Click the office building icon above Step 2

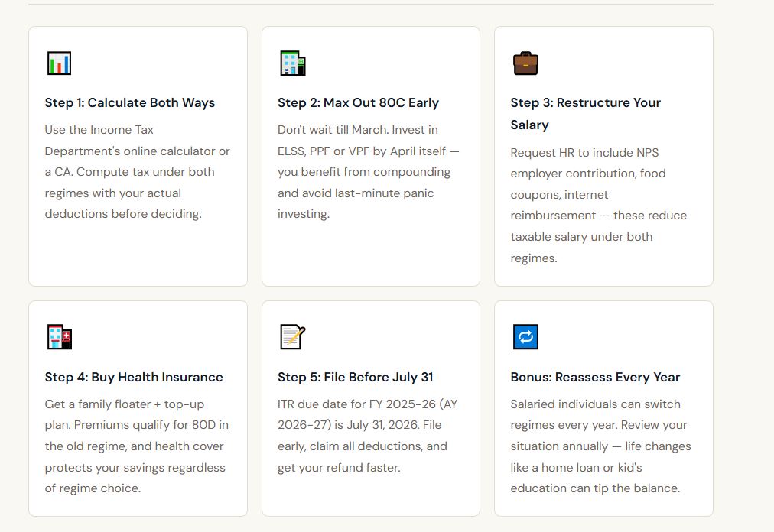(292, 63)
